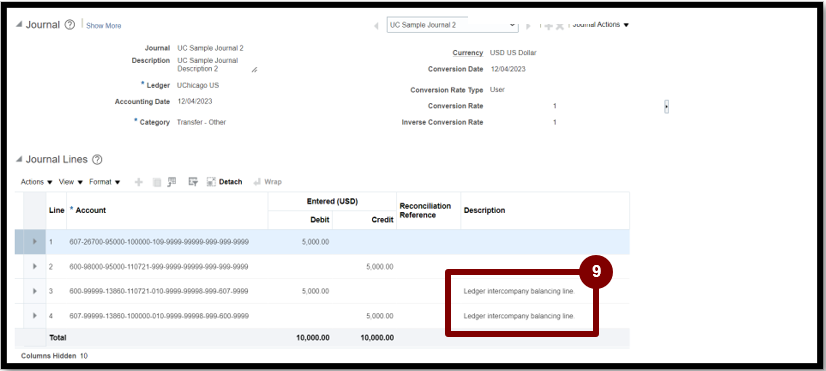Screen dimensions: 826x371
Task: Click the add journal plus icon near selector
Action: (548, 26)
